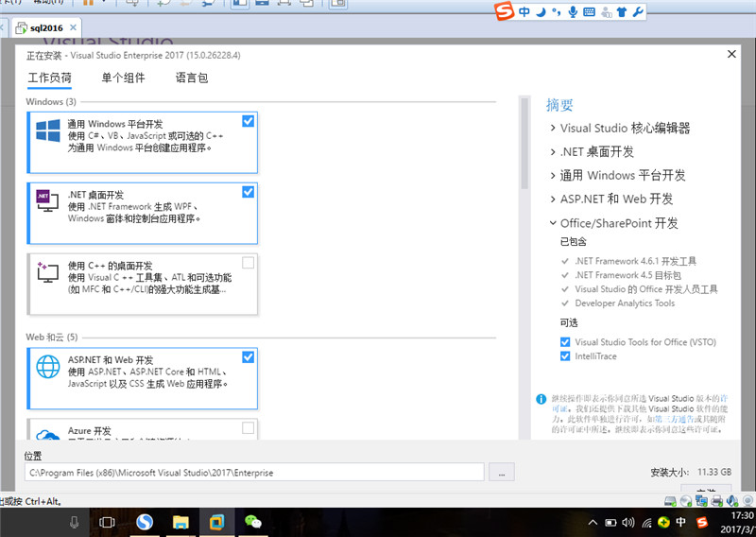Expand Visual Studio core editor summary

553,128
